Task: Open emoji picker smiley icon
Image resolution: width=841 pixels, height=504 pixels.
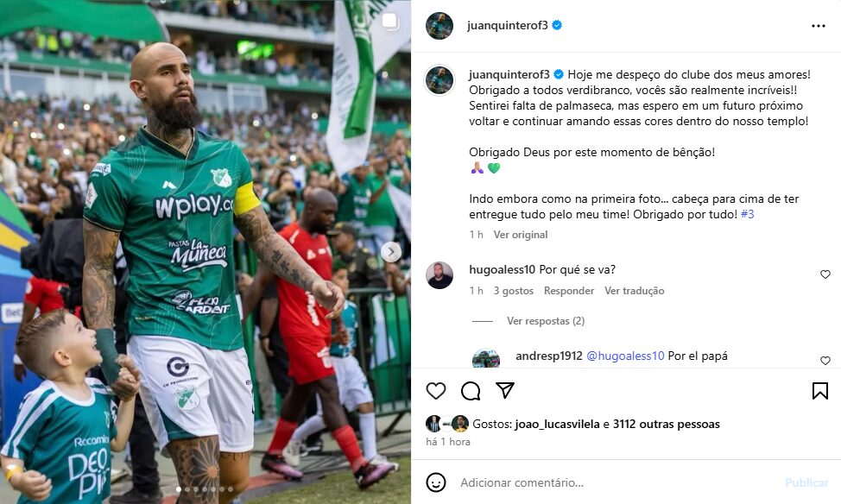Action: tap(436, 482)
